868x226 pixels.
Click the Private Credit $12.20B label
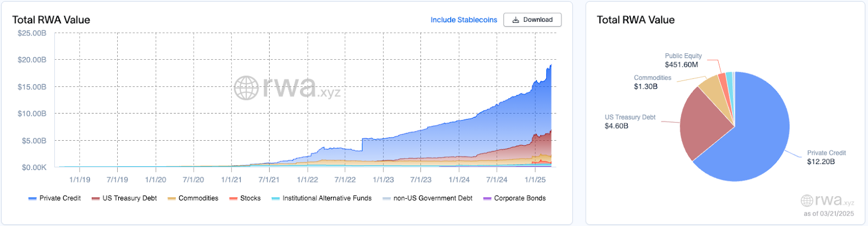(x=826, y=158)
